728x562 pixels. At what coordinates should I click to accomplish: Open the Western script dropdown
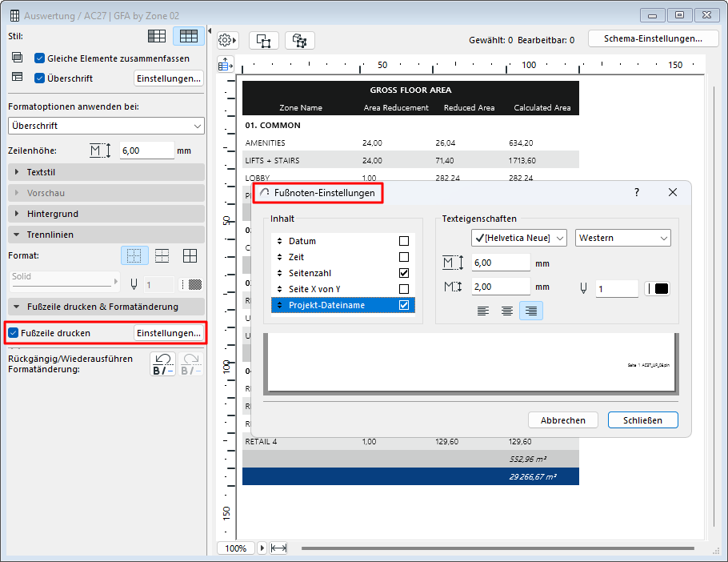[622, 238]
